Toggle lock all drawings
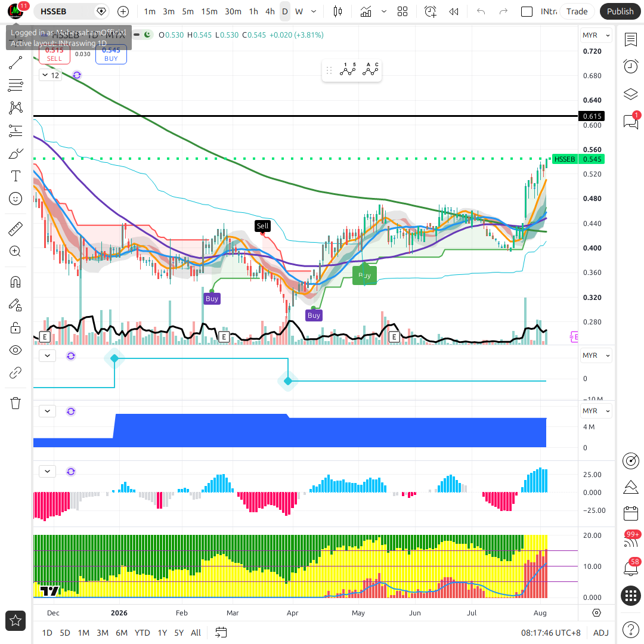This screenshot has width=644, height=644. coord(16,328)
